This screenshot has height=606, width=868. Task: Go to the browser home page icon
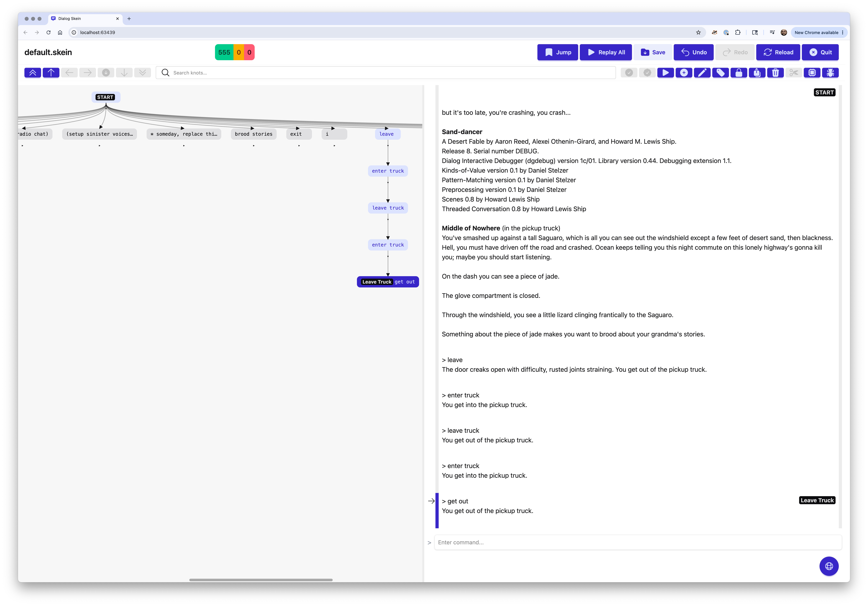(x=60, y=32)
